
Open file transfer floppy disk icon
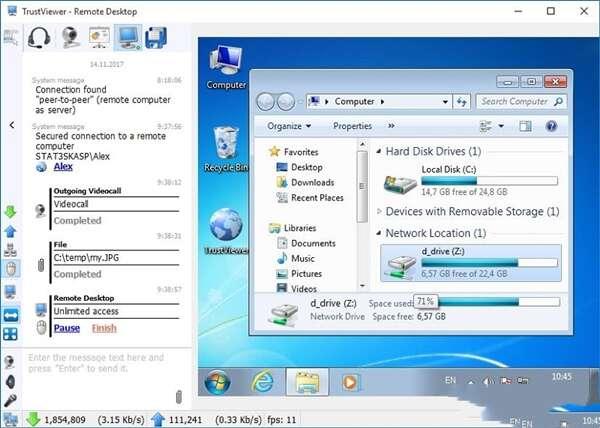[x=156, y=37]
